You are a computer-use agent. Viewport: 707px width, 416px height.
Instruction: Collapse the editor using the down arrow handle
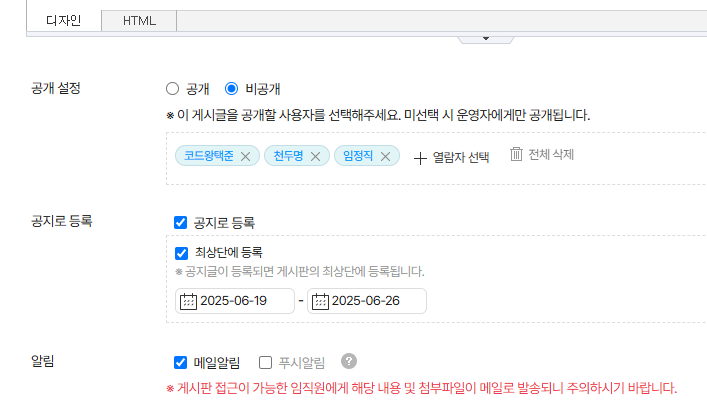484,38
